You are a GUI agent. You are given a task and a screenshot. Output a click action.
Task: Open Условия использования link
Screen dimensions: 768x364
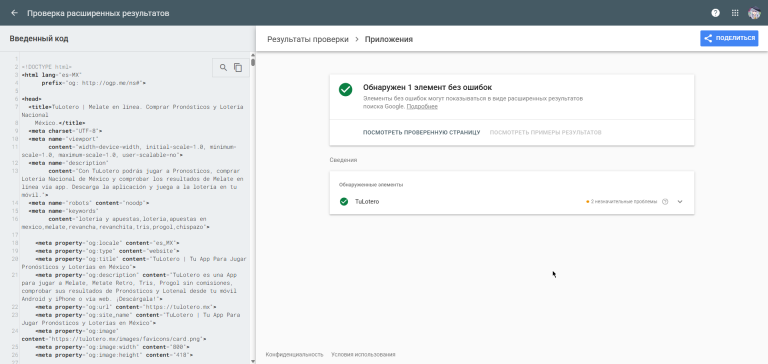(x=363, y=354)
